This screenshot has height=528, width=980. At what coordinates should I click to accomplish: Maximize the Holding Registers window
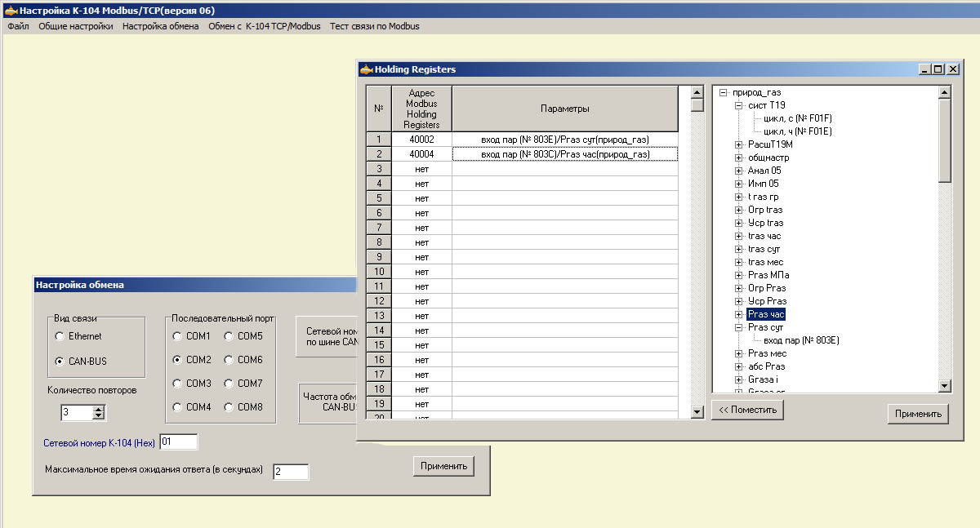938,69
